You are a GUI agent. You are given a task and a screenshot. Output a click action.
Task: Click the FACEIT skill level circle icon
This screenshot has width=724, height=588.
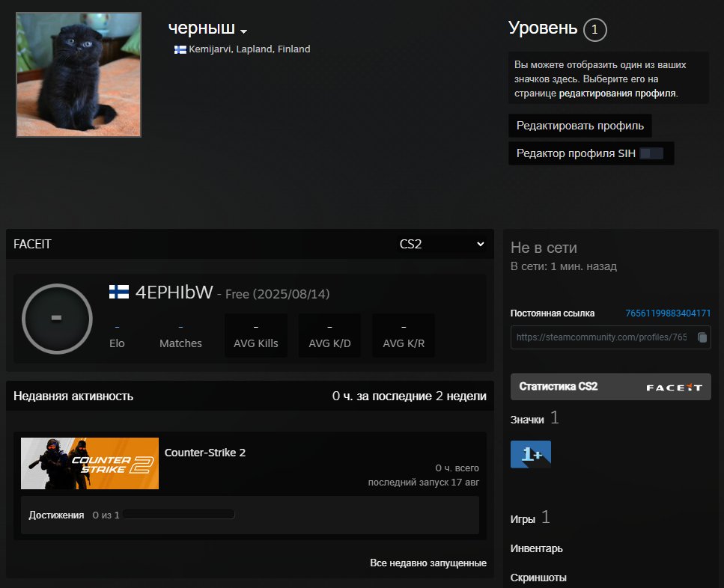click(57, 319)
